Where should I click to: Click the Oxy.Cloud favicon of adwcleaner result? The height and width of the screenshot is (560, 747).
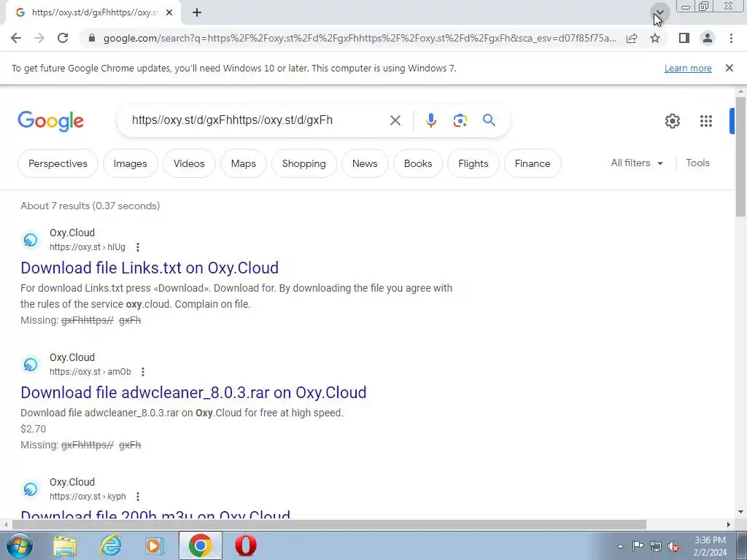tap(31, 365)
